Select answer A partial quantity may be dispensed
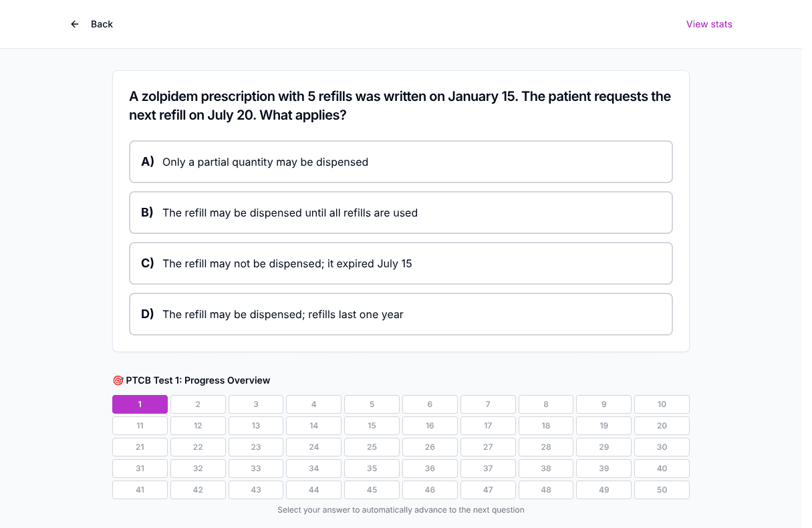Screen dimensions: 812x528 click(401, 162)
